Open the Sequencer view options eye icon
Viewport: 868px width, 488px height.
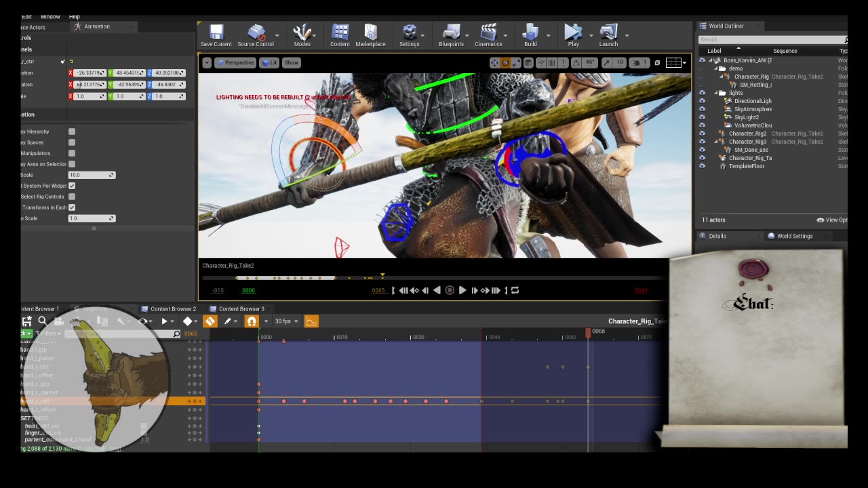[x=143, y=321]
